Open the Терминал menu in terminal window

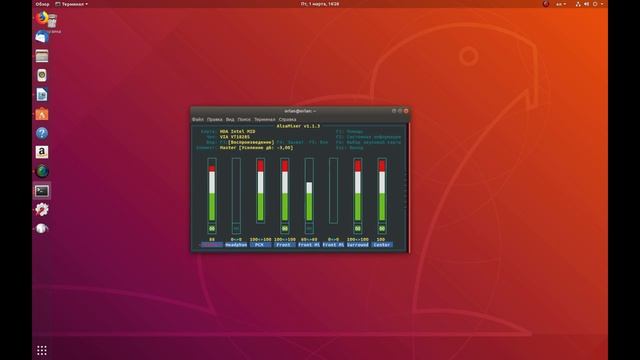click(x=264, y=119)
